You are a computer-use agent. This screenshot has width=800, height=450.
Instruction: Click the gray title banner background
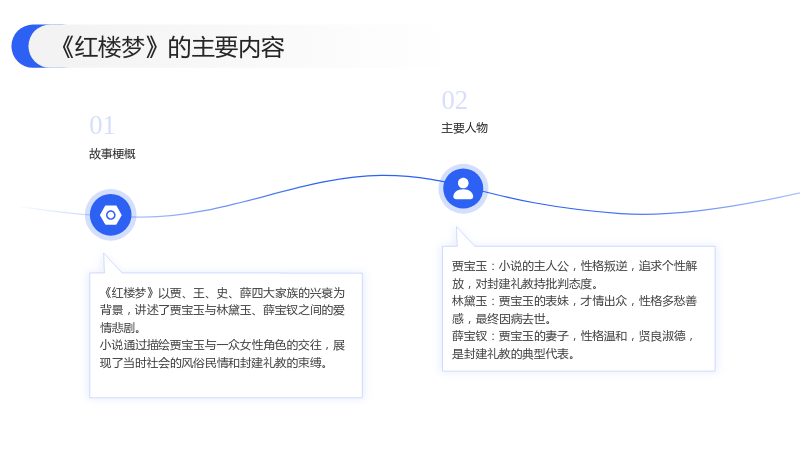point(235,46)
